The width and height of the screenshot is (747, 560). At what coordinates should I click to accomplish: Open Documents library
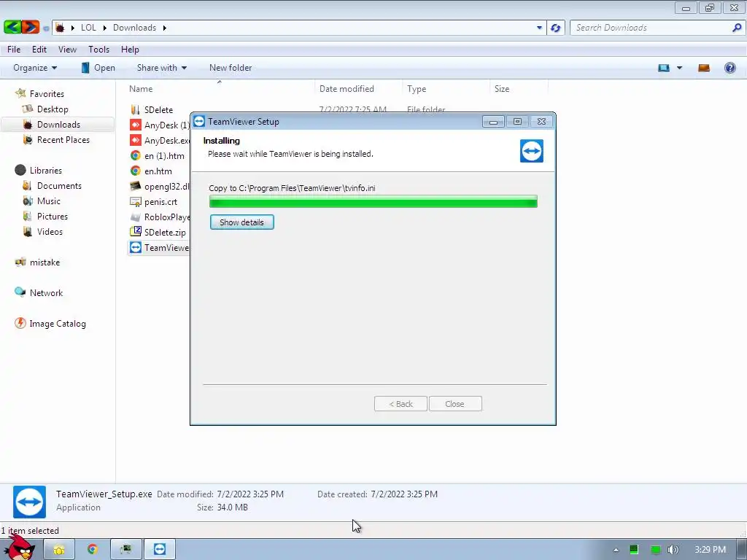tap(59, 186)
